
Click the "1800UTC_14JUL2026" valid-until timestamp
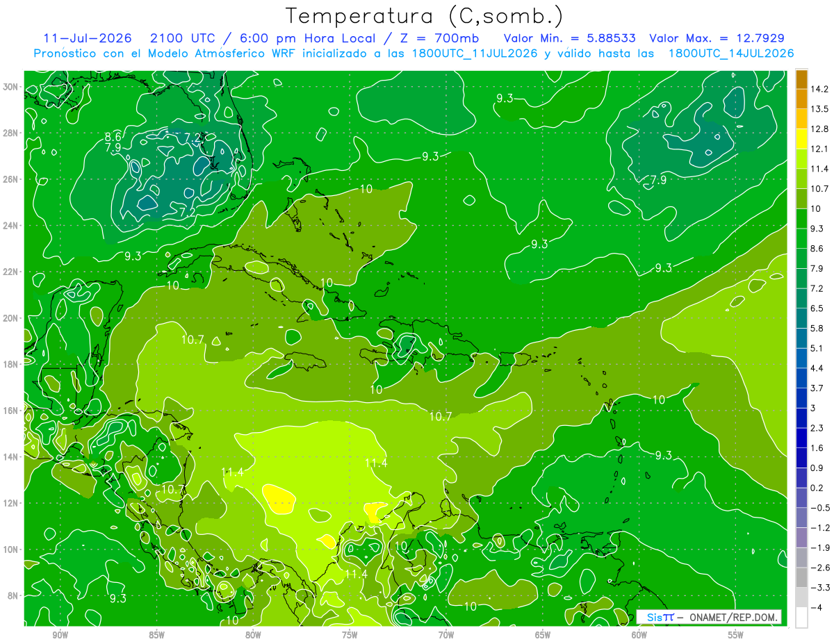pos(730,53)
